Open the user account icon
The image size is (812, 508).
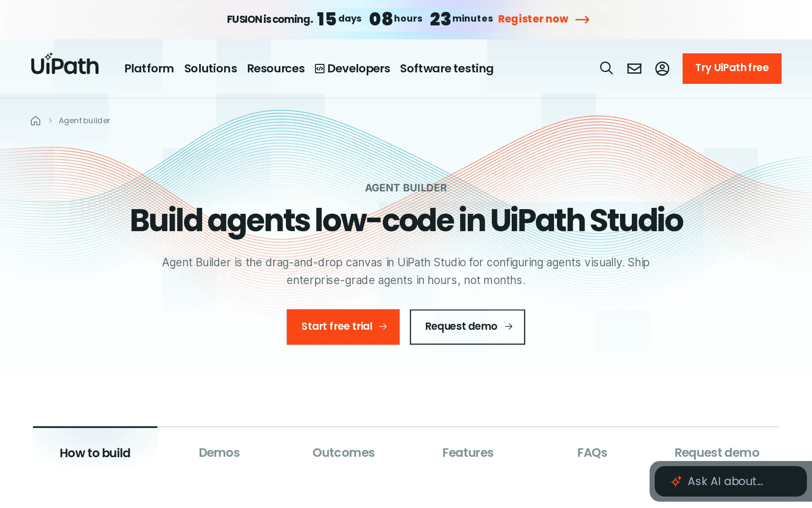coord(662,69)
